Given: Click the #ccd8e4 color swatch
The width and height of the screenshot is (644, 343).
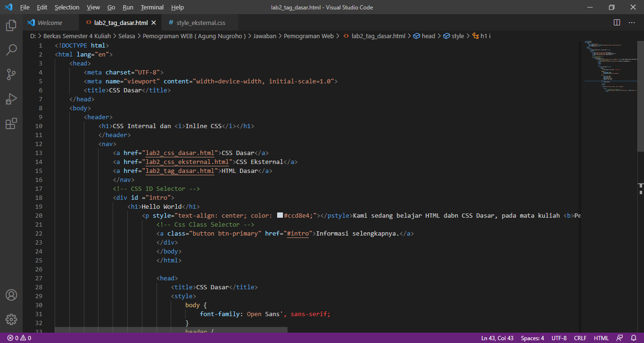Looking at the screenshot, I should pos(279,215).
